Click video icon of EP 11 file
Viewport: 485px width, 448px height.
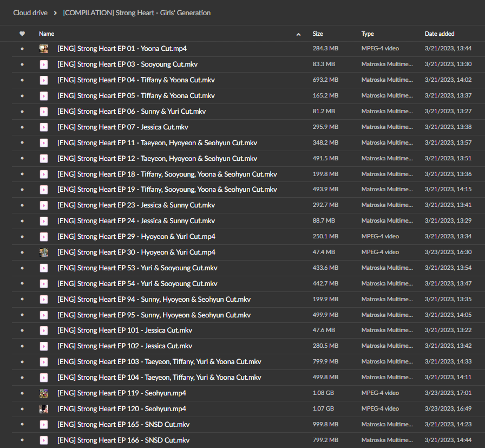point(44,142)
